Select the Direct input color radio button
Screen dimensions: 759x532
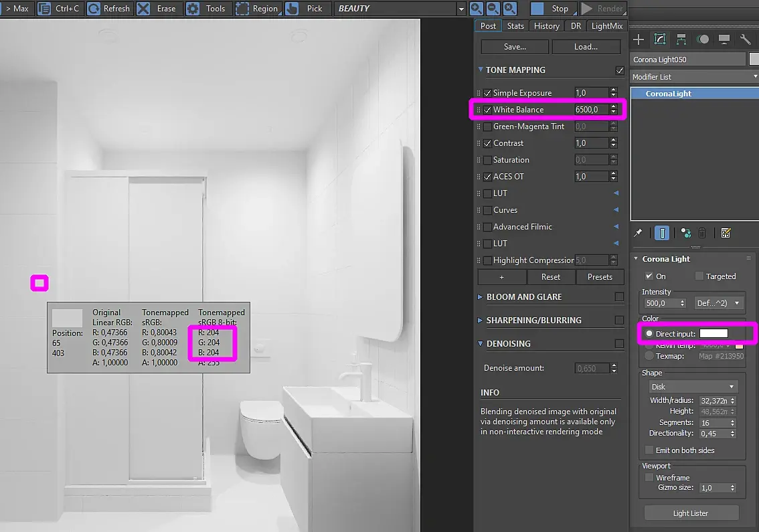pos(649,333)
